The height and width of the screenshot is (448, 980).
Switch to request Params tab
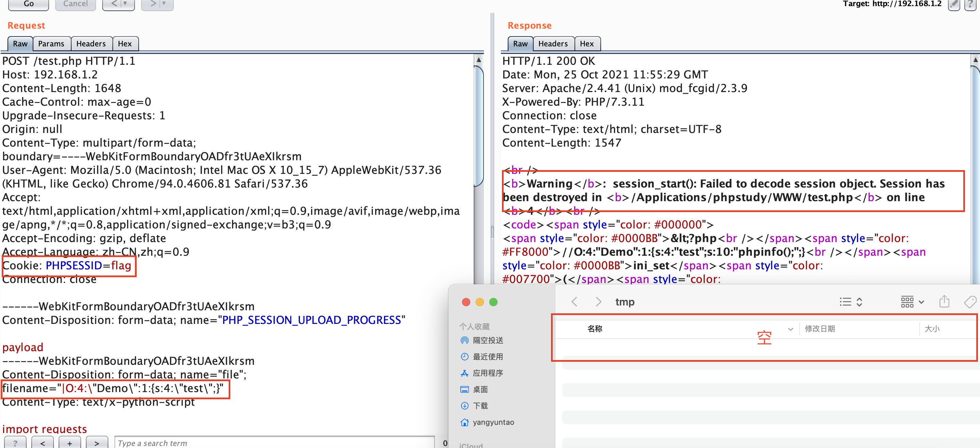click(51, 44)
